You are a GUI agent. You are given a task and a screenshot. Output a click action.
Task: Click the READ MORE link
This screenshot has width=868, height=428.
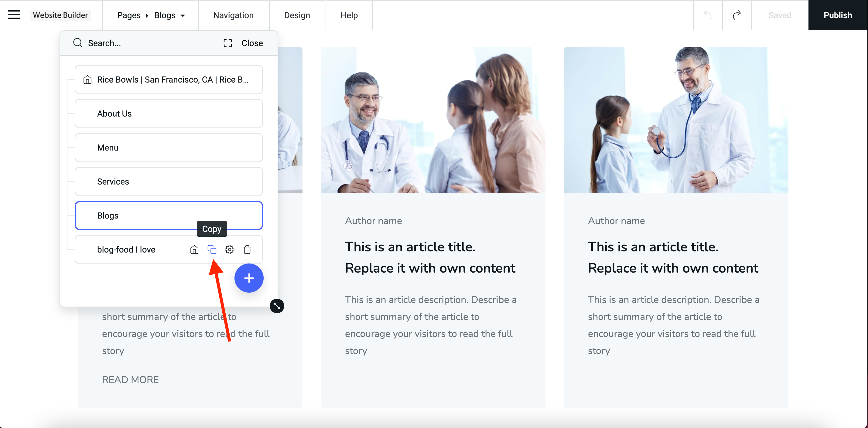[x=130, y=379]
